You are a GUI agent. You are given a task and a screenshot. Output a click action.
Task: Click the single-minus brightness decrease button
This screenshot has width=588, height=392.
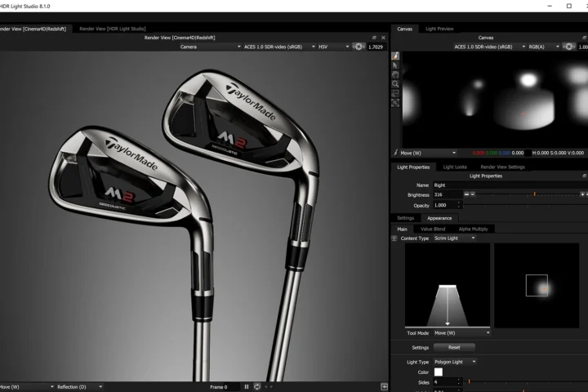(x=473, y=194)
